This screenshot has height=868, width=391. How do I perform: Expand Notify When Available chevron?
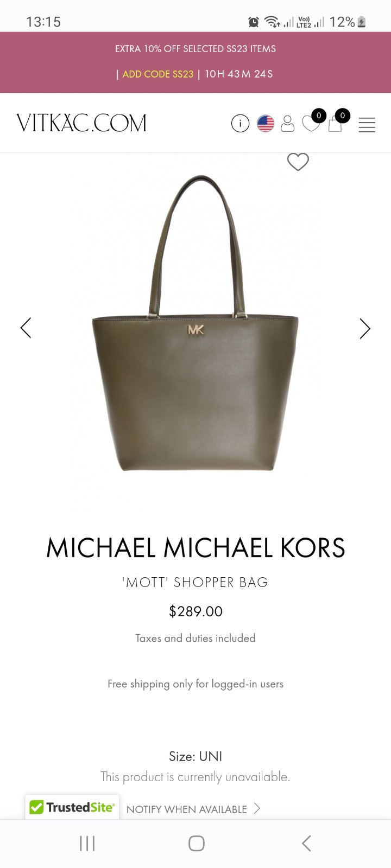(257, 808)
